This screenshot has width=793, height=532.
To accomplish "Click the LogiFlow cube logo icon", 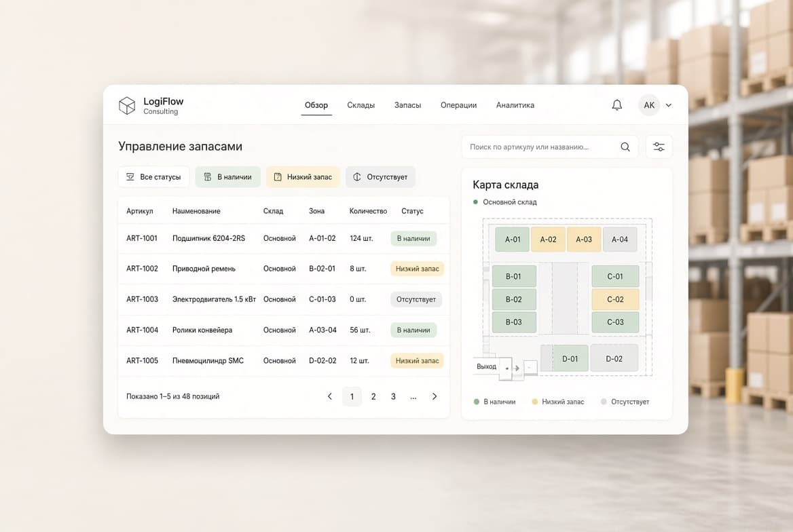I will [x=127, y=106].
